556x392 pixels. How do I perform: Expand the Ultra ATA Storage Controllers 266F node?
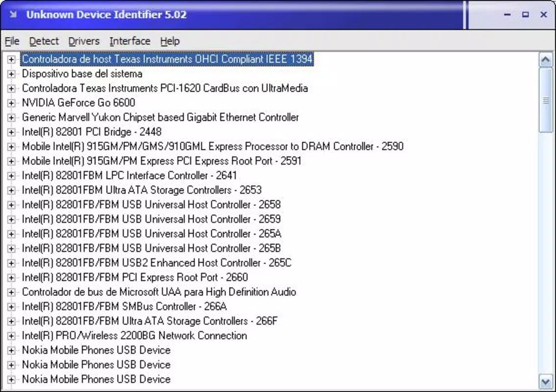(11, 321)
